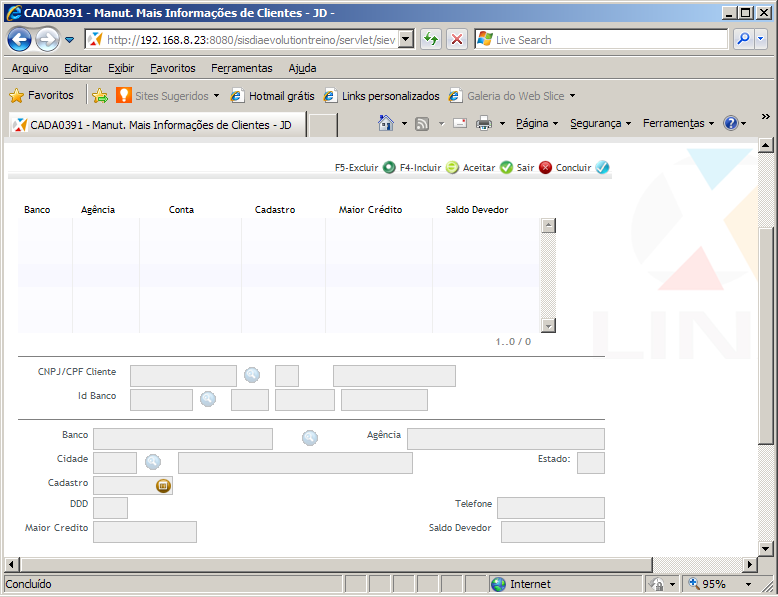778x597 pixels.
Task: Open Hotmail grátis link
Action: tap(272, 96)
